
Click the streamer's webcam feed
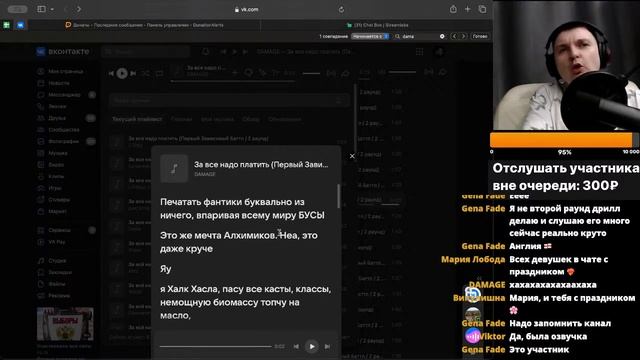(x=567, y=65)
